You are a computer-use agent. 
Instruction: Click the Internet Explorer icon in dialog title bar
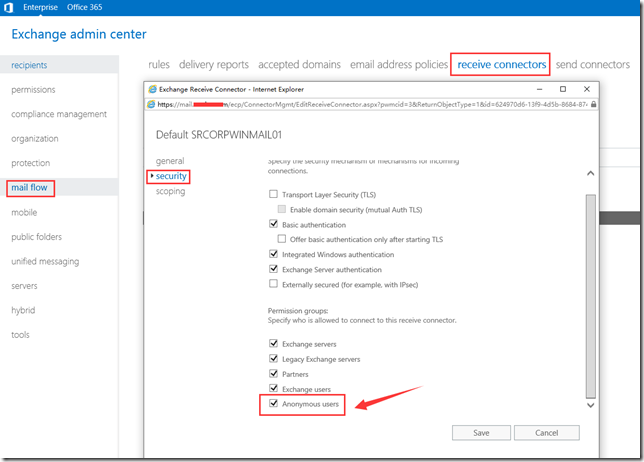(x=152, y=89)
